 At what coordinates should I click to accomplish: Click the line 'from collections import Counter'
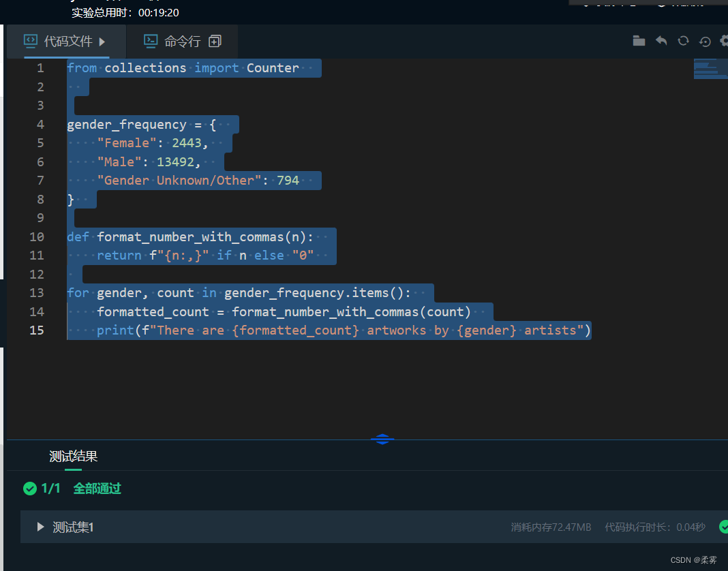(183, 67)
